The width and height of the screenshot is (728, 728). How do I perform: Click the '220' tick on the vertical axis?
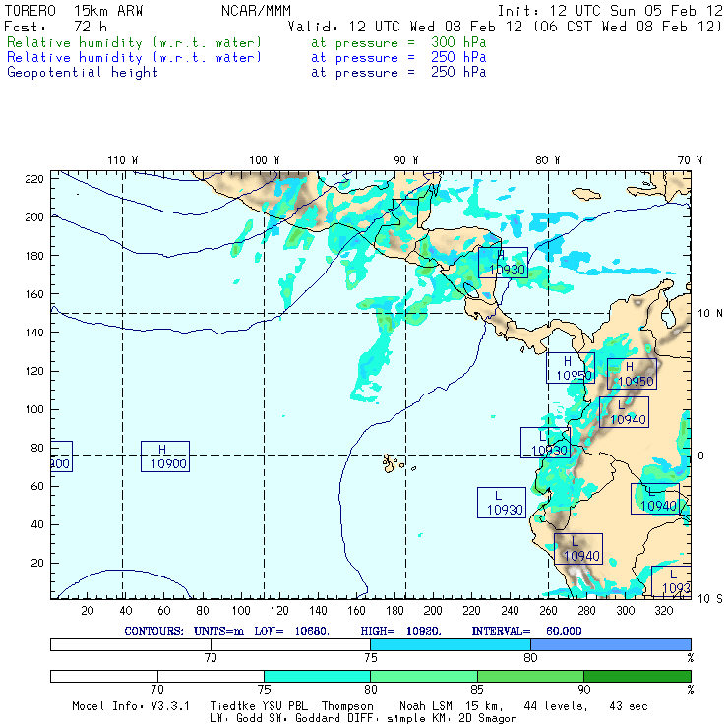pyautogui.click(x=34, y=179)
